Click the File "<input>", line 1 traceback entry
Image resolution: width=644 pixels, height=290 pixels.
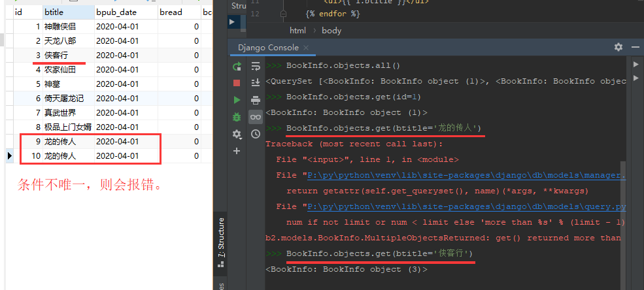[367, 159]
